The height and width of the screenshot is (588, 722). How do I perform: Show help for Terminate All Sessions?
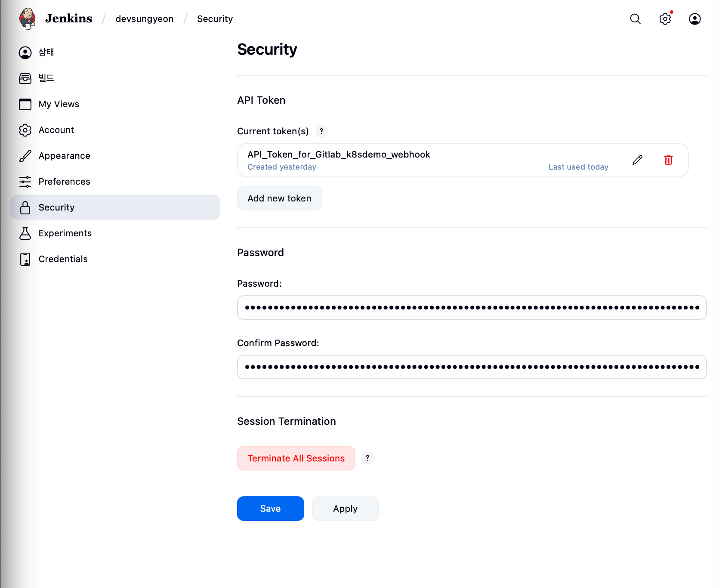367,458
